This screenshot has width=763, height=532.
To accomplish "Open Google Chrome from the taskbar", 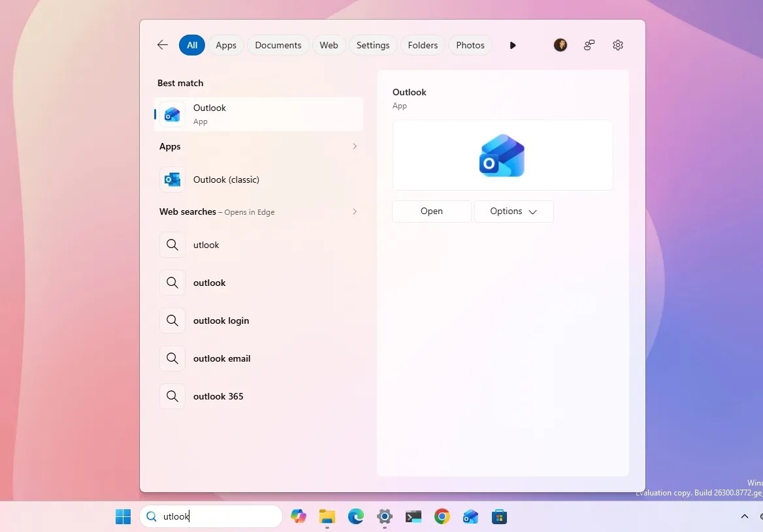I will (x=442, y=516).
